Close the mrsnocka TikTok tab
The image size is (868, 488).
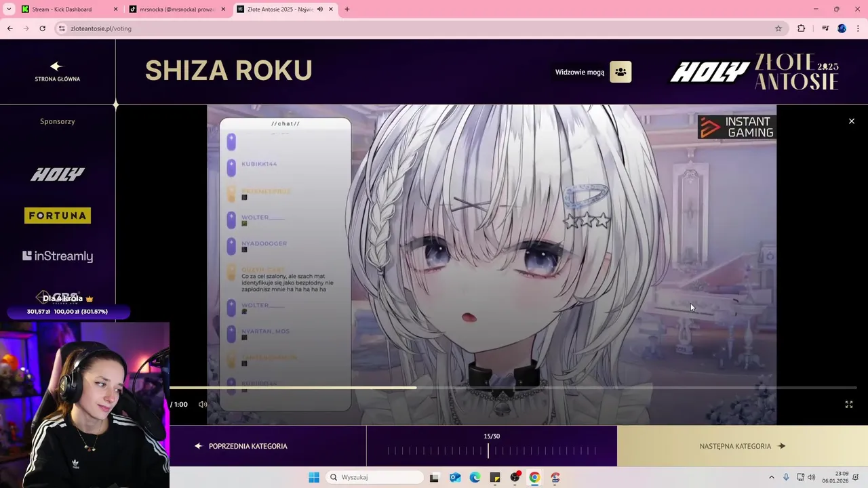(x=223, y=9)
